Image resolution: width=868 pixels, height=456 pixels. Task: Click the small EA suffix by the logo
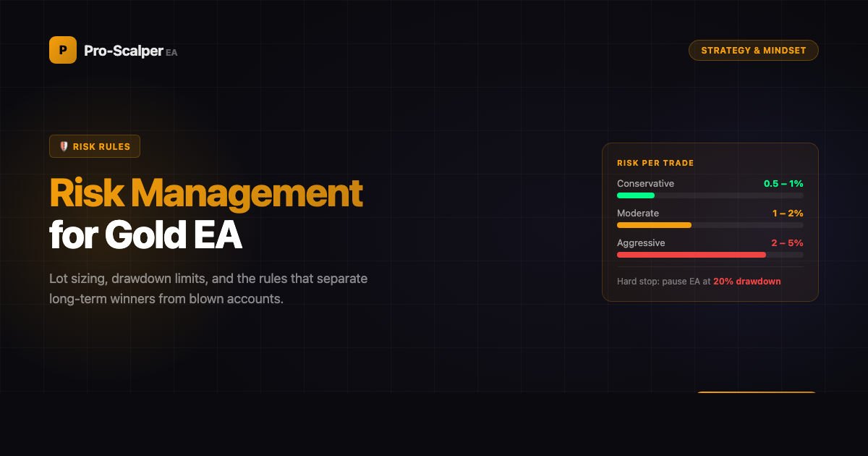[x=171, y=53]
